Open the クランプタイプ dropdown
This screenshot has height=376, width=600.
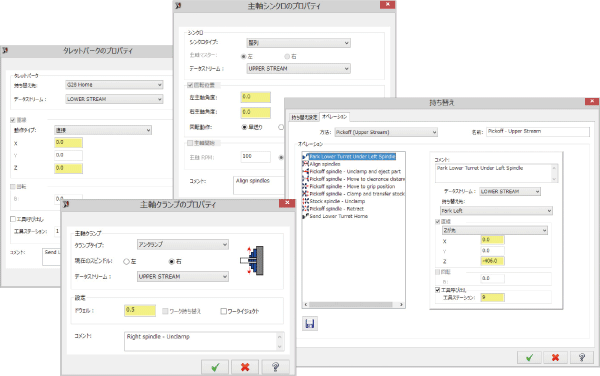[183, 244]
